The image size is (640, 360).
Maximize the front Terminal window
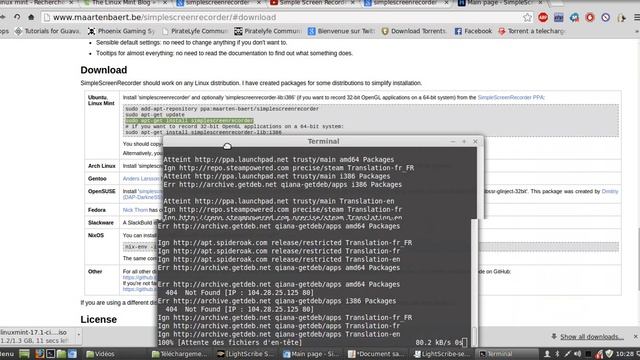pos(464,141)
